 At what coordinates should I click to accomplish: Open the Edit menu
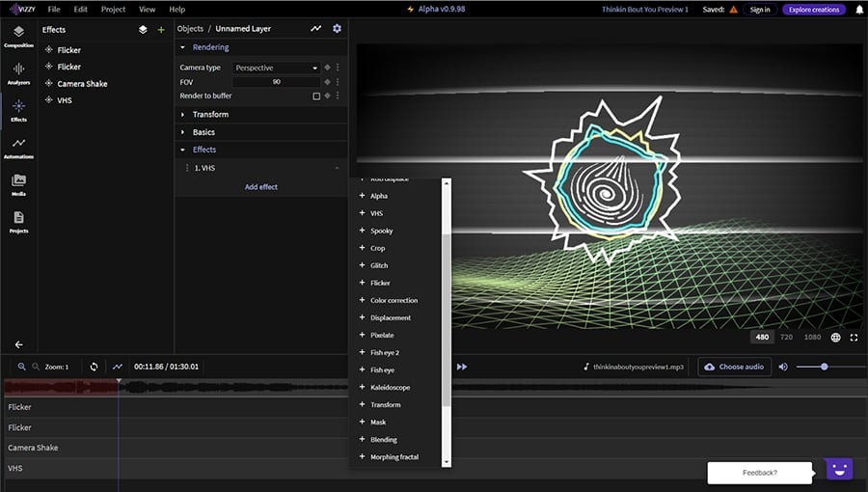click(81, 10)
